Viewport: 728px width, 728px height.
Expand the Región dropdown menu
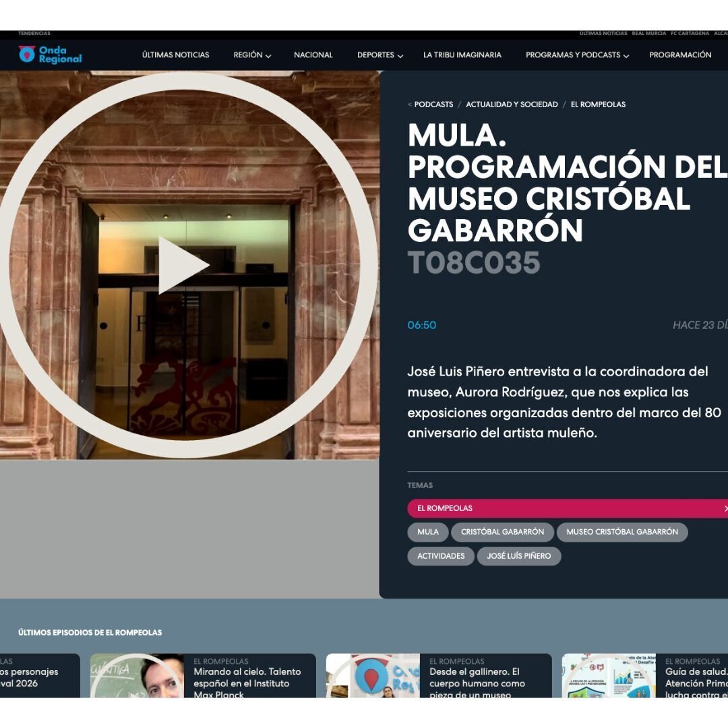252,55
